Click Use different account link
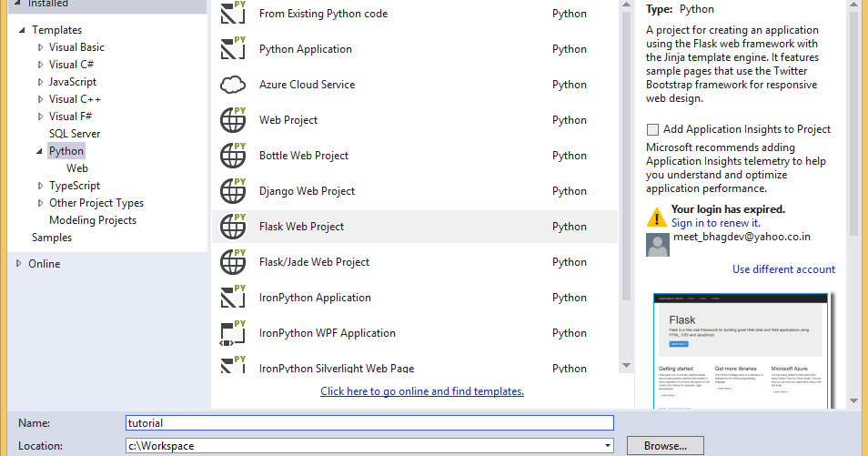The height and width of the screenshot is (456, 868). click(x=783, y=269)
